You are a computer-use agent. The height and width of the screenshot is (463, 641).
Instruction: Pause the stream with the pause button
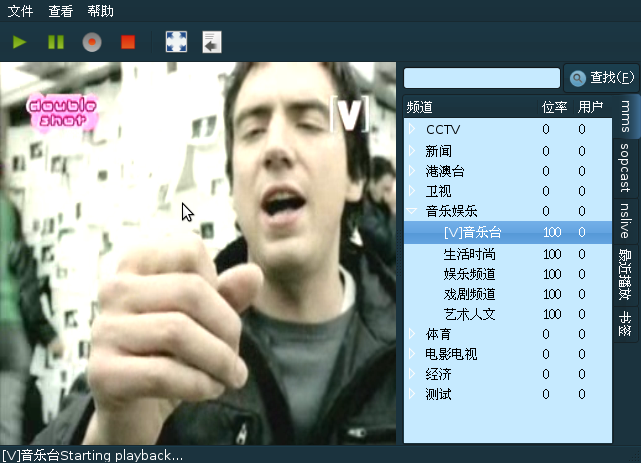pyautogui.click(x=56, y=42)
